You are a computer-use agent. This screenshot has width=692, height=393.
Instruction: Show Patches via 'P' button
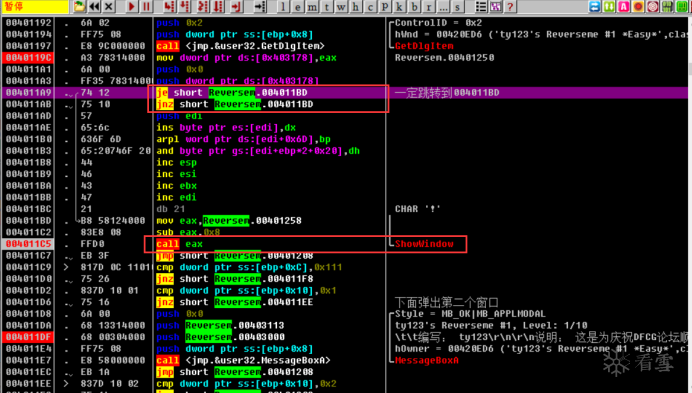385,7
